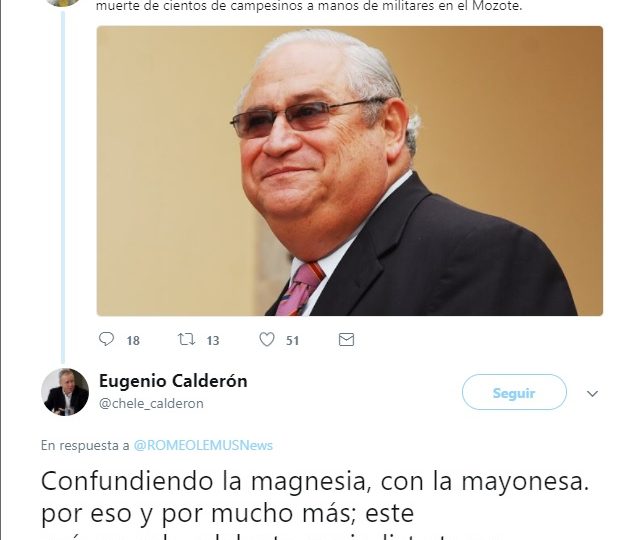Click the retweet arrows icon
The width and height of the screenshot is (641, 540).
pyautogui.click(x=186, y=339)
